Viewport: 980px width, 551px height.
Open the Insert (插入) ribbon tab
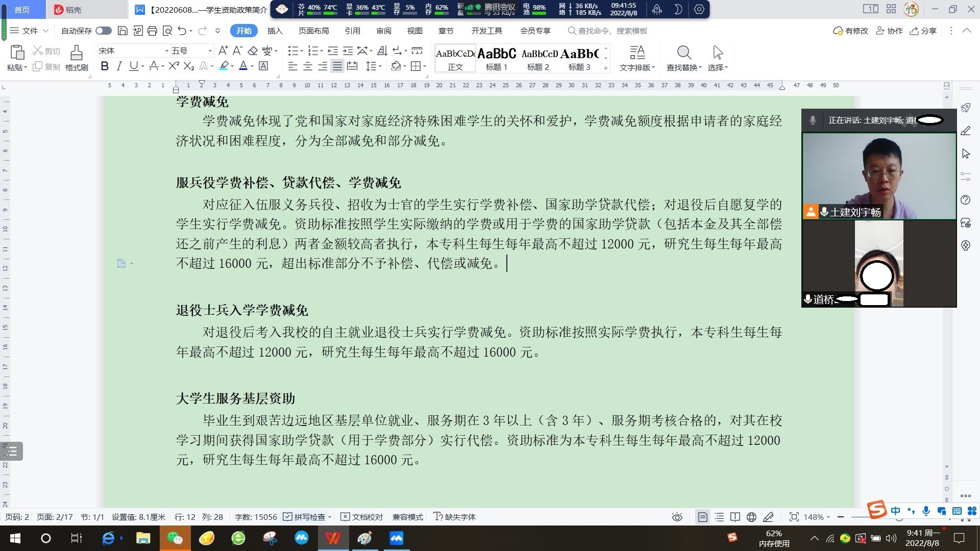275,31
